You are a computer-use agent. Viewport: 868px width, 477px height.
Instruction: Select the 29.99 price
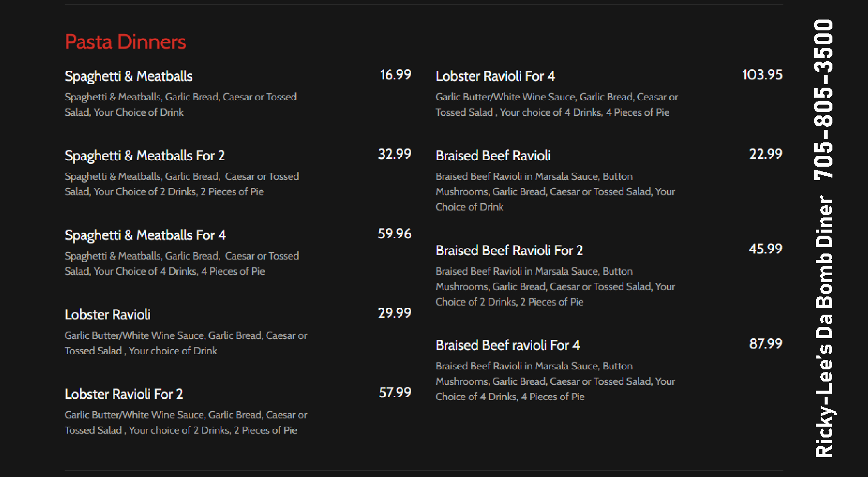tap(395, 313)
